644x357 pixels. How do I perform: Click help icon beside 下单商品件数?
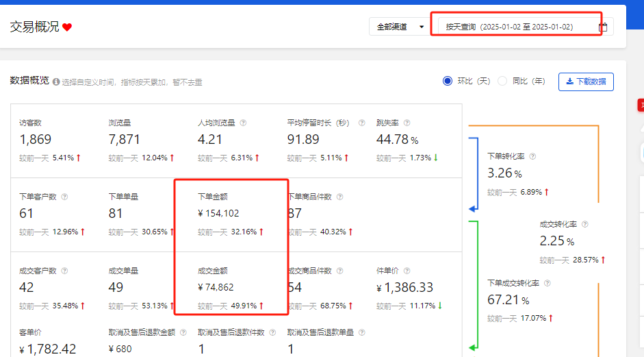[x=339, y=197]
